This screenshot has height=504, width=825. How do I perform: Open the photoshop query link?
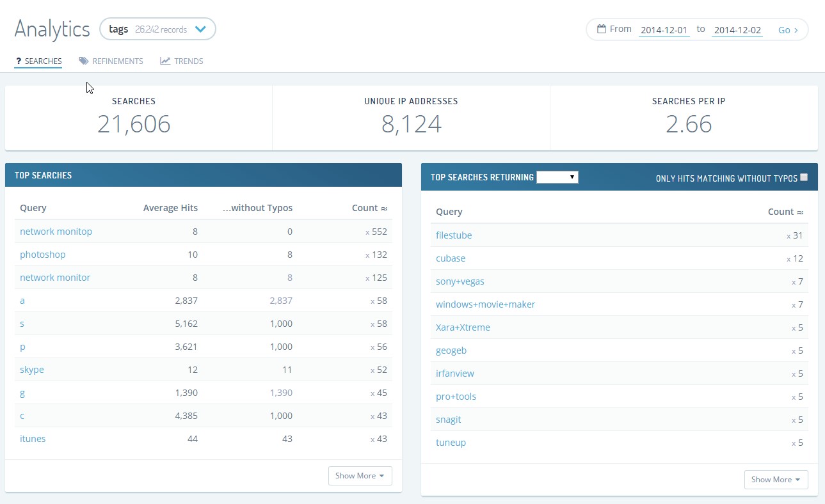coord(43,255)
